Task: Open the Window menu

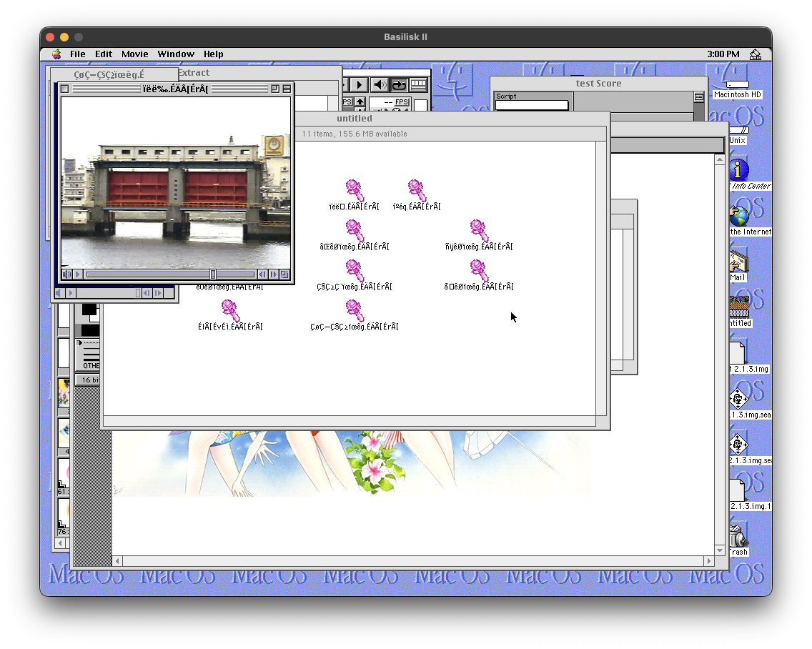Action: coord(176,54)
